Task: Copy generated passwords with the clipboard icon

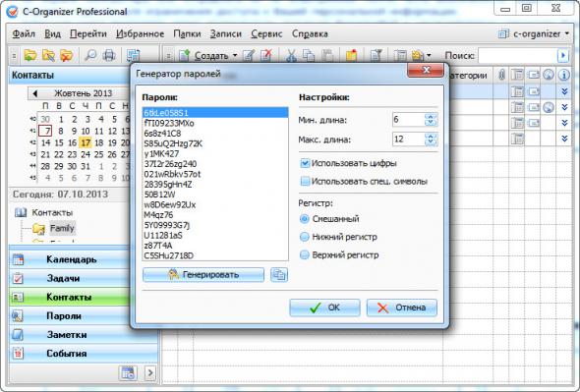Action: tap(279, 275)
